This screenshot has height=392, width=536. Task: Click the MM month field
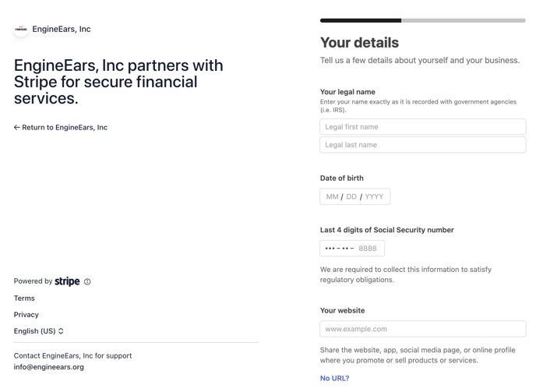coord(332,197)
